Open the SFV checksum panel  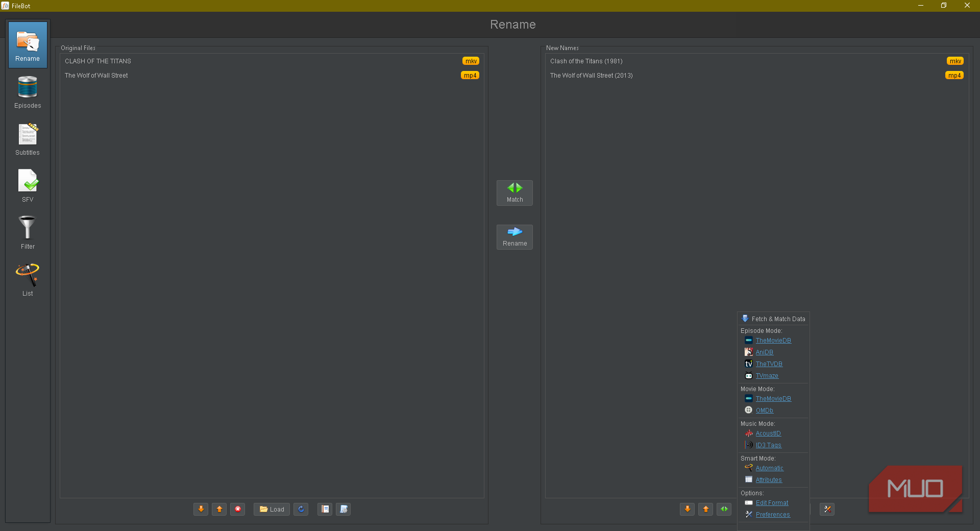pyautogui.click(x=28, y=186)
